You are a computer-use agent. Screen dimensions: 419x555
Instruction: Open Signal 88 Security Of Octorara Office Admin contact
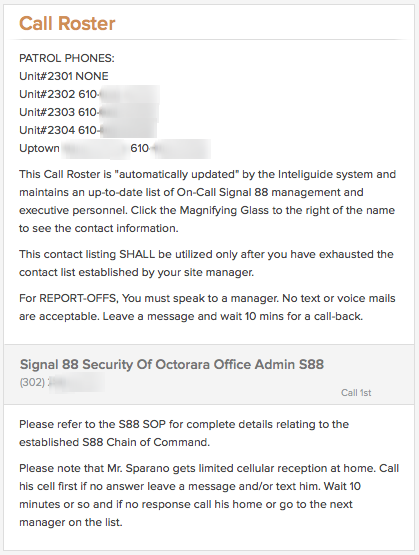(172, 365)
